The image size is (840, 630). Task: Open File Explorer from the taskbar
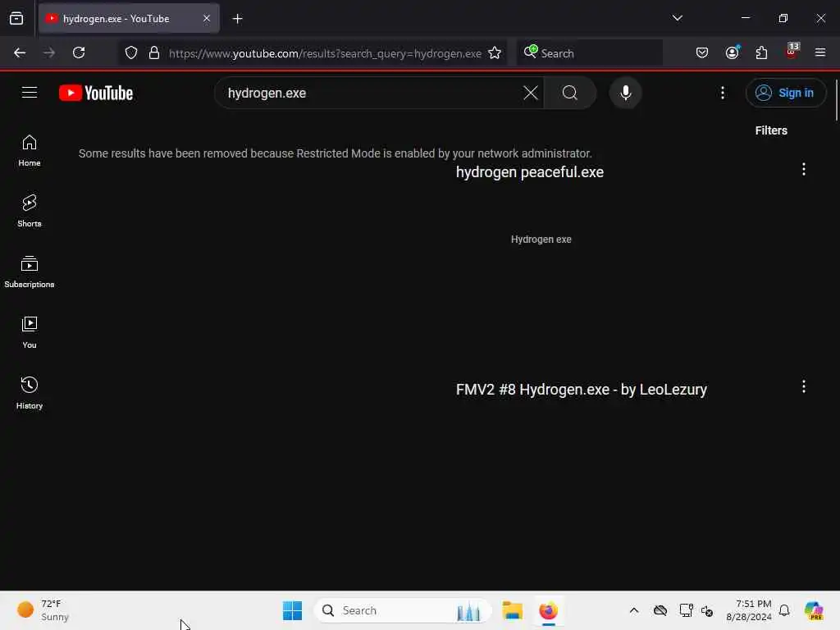512,610
